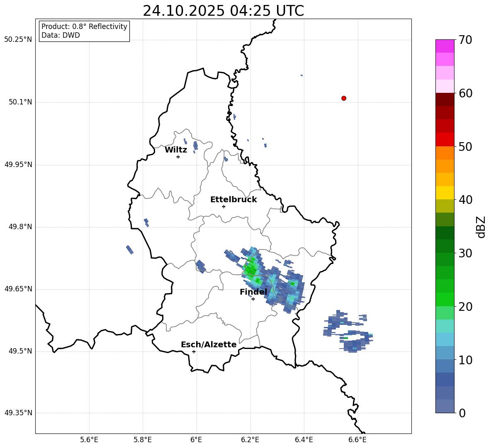Screen dimensions: 491x448
Task: Click the Esch/Alzette station cross marker
Action: 194,351
